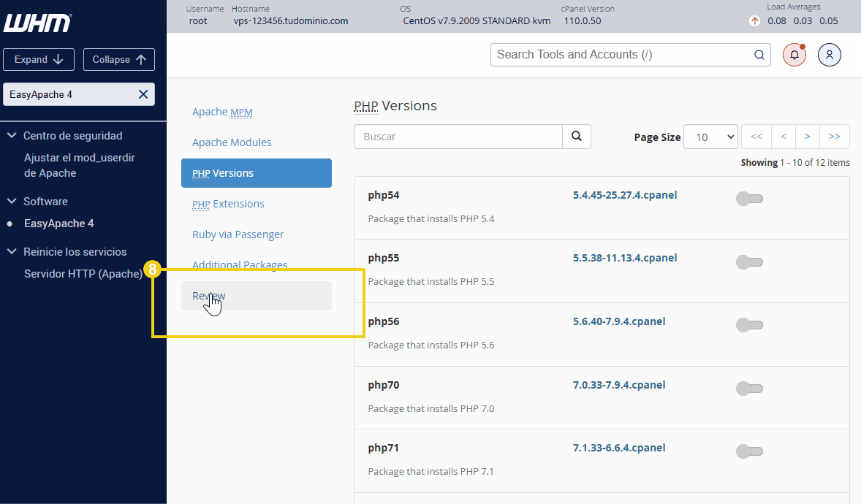The image size is (861, 504).
Task: Select the PHP Versions tab
Action: click(257, 173)
